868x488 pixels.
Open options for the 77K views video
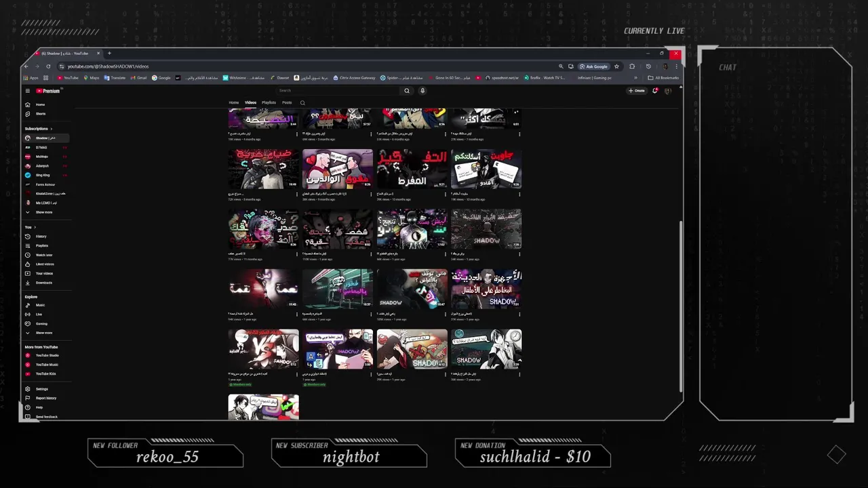pos(297,253)
